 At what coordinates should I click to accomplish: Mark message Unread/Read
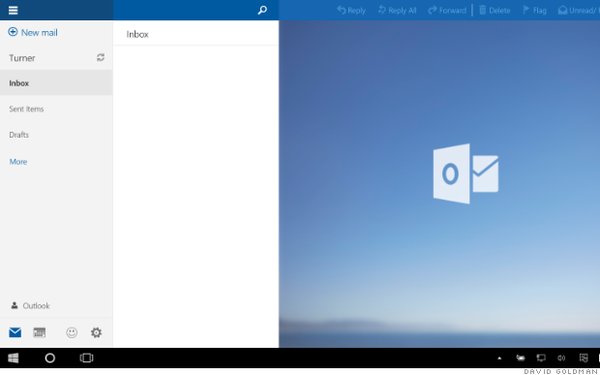[579, 10]
